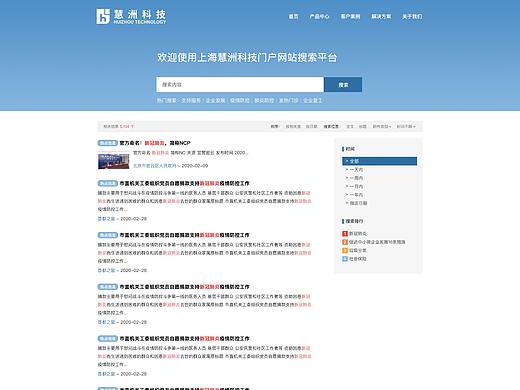The image size is (520, 390).
Task: Click the Huizhou Technology logo
Action: pos(131,16)
